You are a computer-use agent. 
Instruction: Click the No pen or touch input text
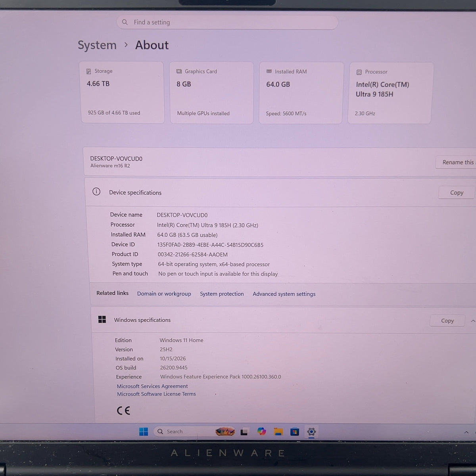click(x=218, y=274)
